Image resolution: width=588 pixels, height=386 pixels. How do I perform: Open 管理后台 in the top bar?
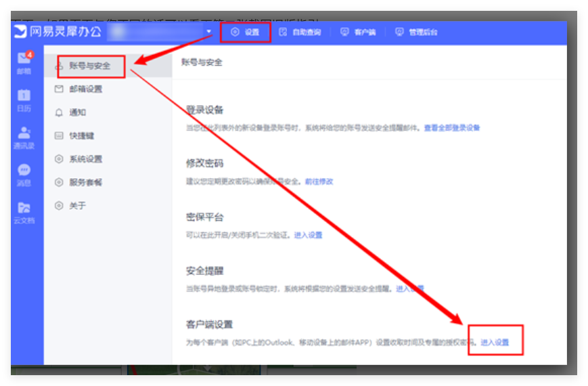(416, 33)
